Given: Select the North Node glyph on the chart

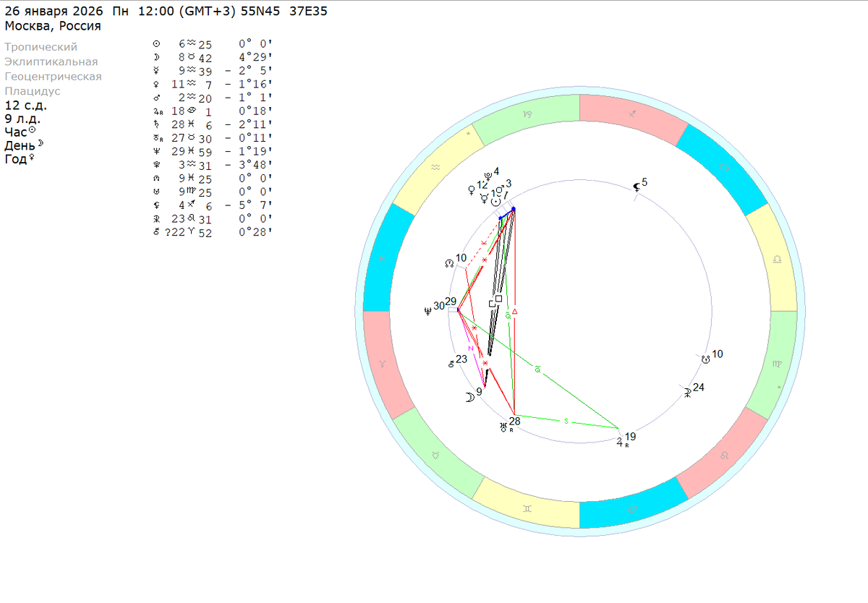Looking at the screenshot, I should [x=448, y=265].
